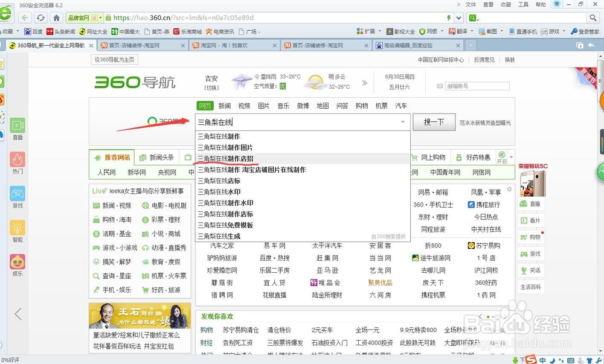The image size is (604, 364).
Task: Click the page vertical scrollbar
Action: click(x=600, y=204)
